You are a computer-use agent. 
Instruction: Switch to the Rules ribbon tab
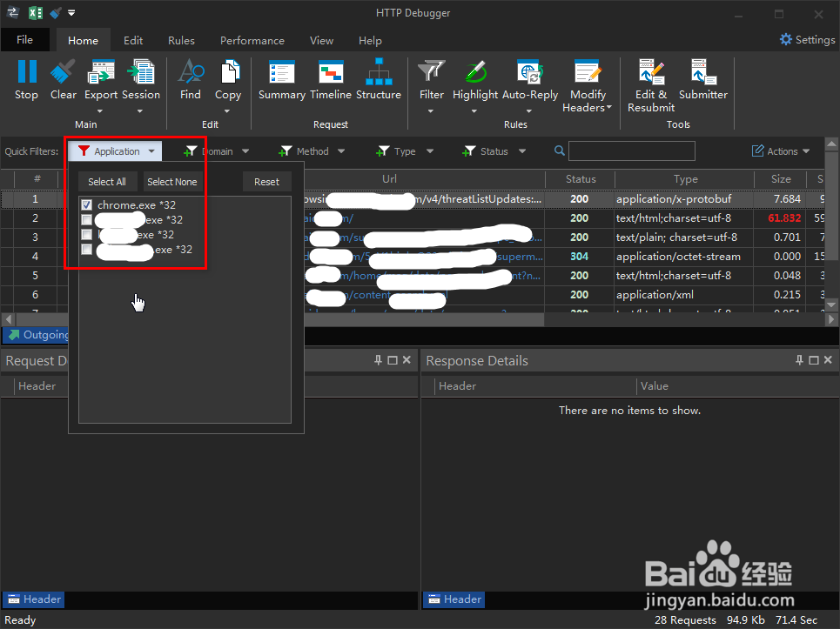point(181,41)
